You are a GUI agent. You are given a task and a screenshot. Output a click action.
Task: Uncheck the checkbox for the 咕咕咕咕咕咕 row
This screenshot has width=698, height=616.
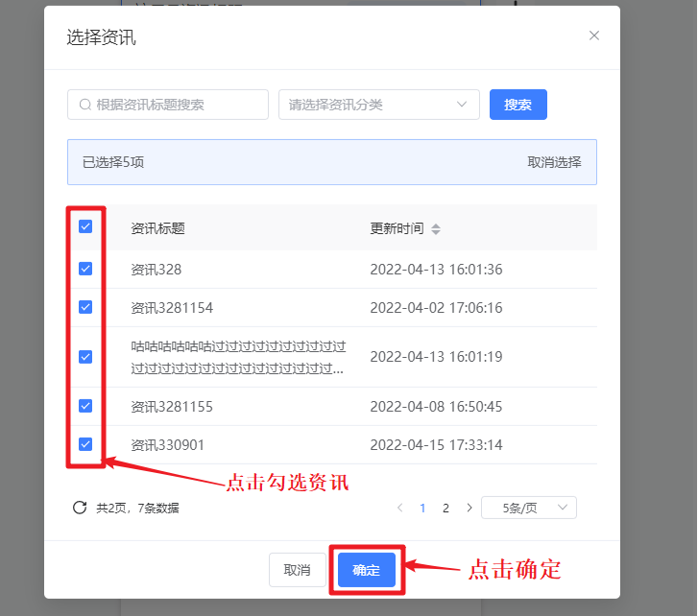[x=85, y=357]
